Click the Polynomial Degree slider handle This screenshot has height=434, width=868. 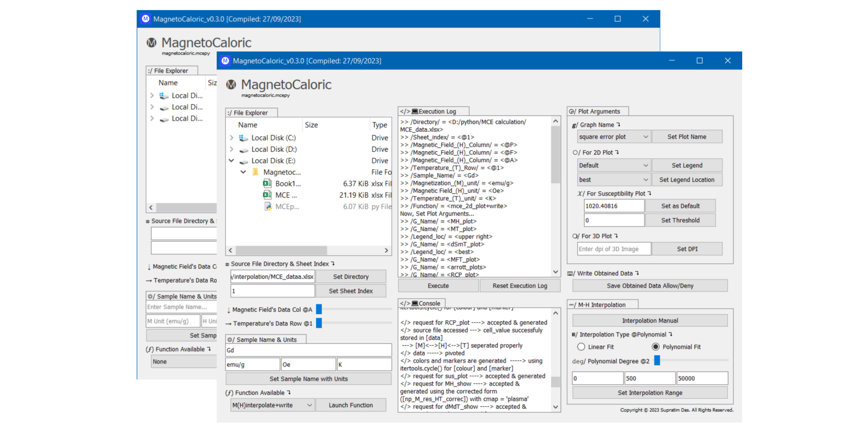[x=657, y=361]
